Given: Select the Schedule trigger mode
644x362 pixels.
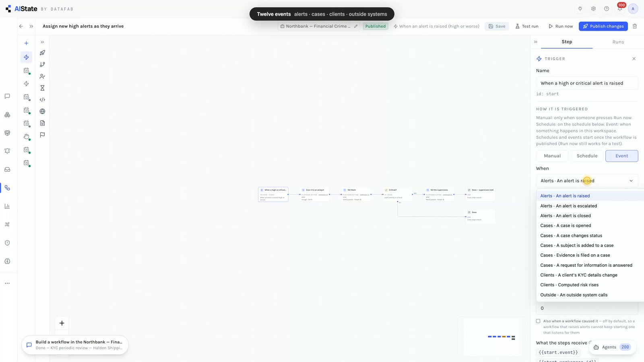Looking at the screenshot, I should [587, 156].
